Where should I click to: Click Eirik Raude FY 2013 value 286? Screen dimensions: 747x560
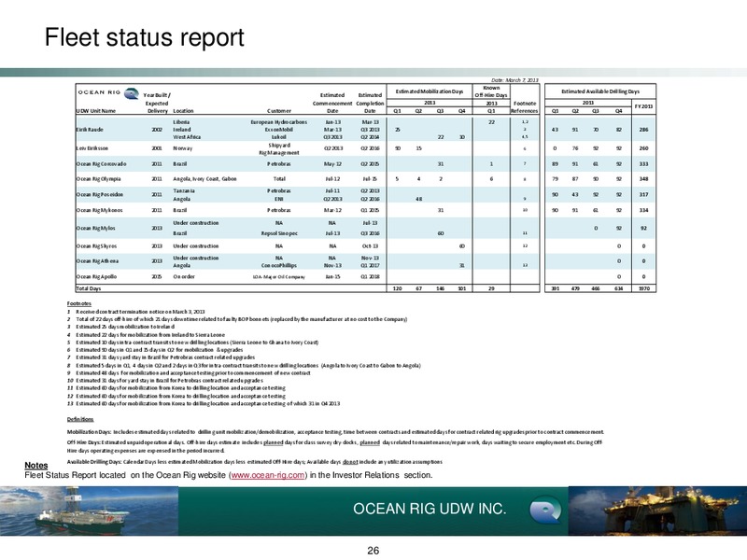point(644,130)
